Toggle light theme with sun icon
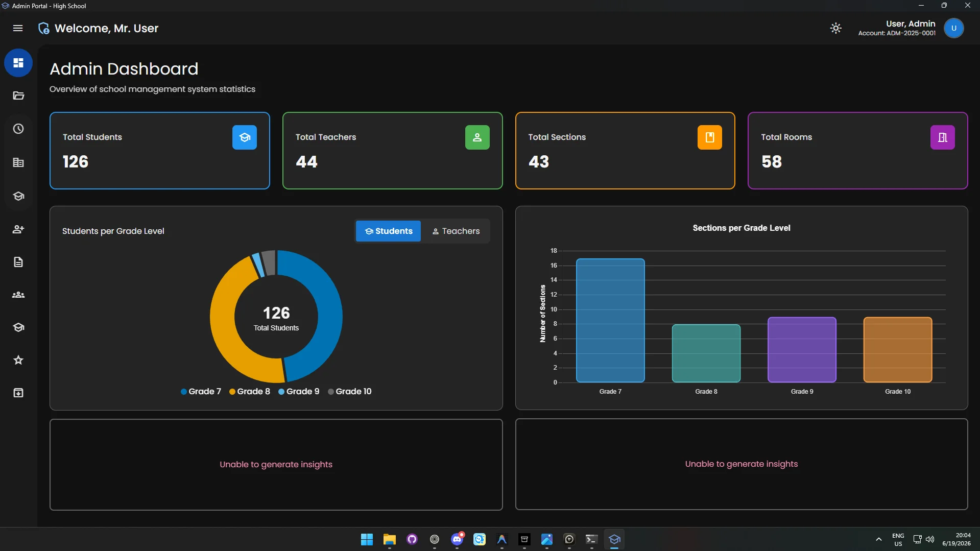 pyautogui.click(x=835, y=28)
